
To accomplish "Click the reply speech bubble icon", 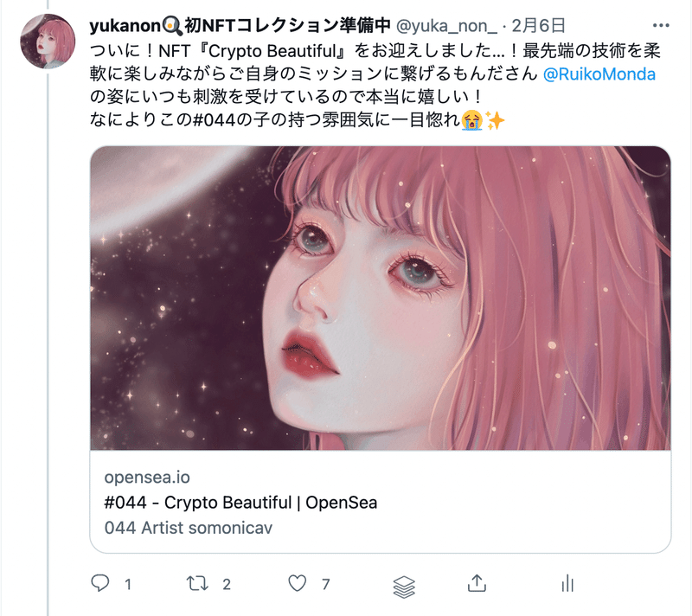I will coord(100,583).
